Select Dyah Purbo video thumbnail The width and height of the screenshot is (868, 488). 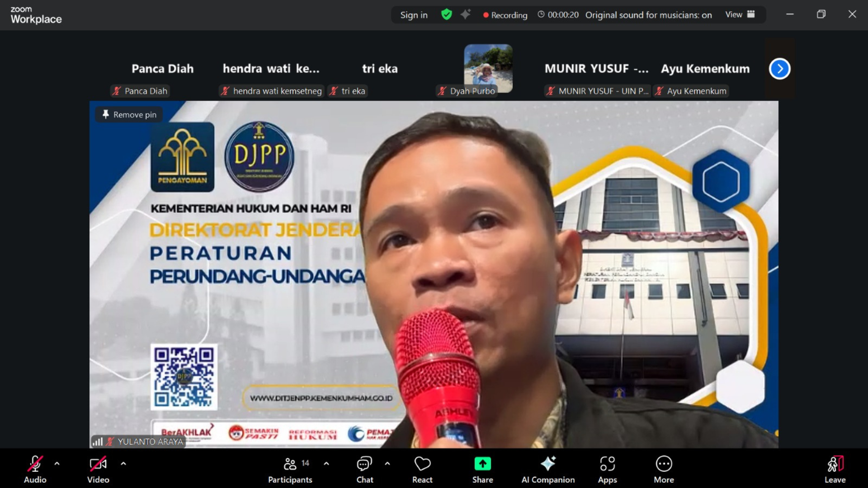tap(488, 69)
